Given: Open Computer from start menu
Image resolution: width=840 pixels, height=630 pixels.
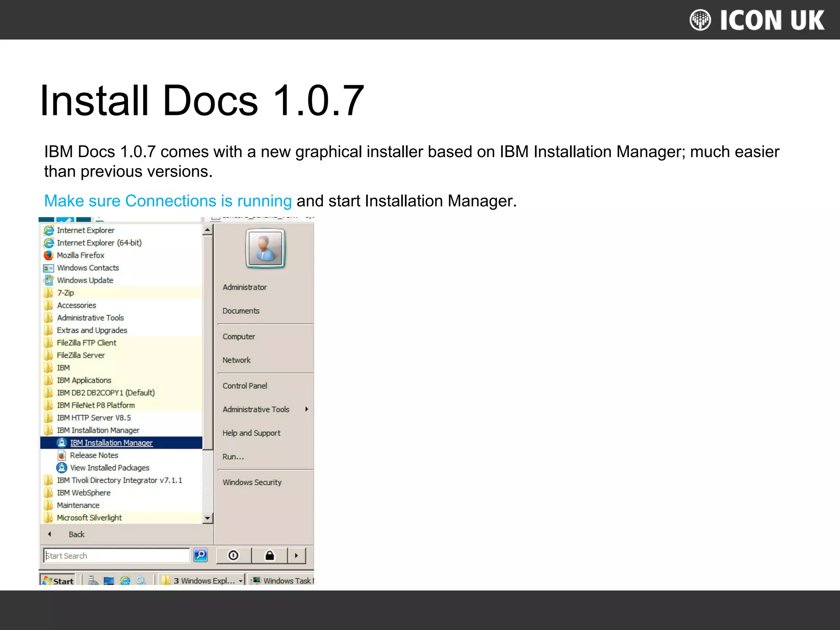Looking at the screenshot, I should coord(239,337).
